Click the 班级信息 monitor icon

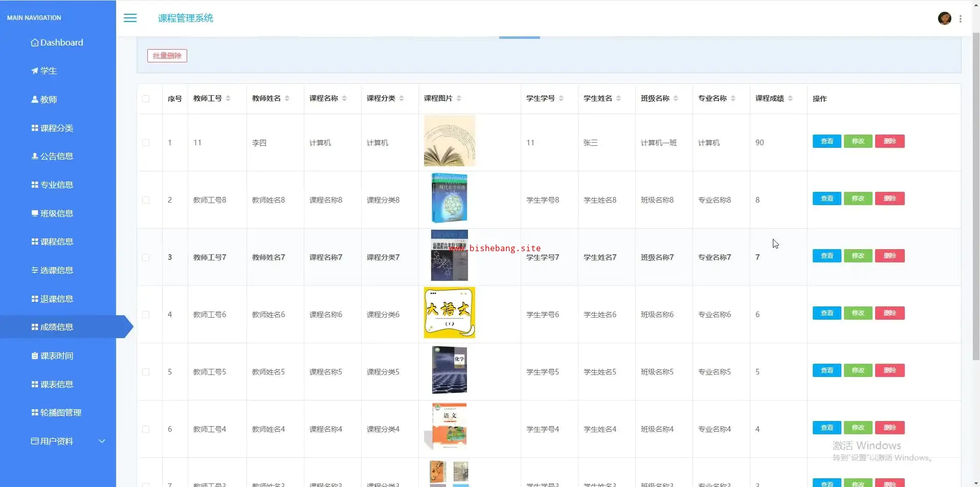coord(35,213)
